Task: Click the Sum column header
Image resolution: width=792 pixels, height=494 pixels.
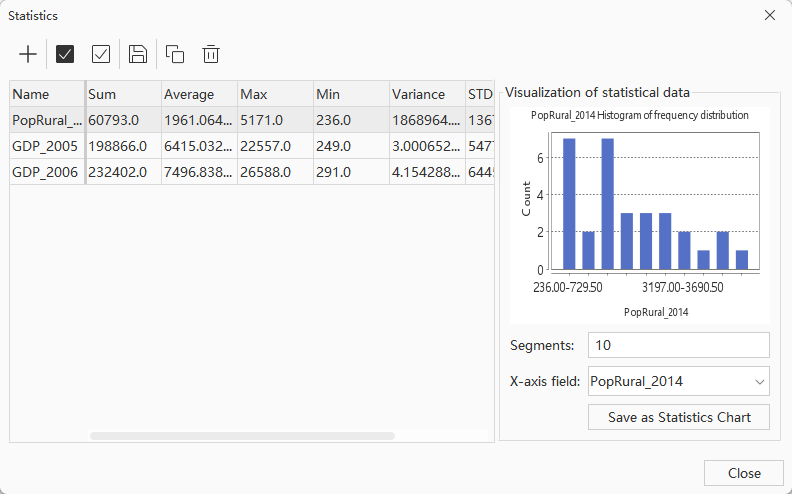Action: (x=122, y=94)
